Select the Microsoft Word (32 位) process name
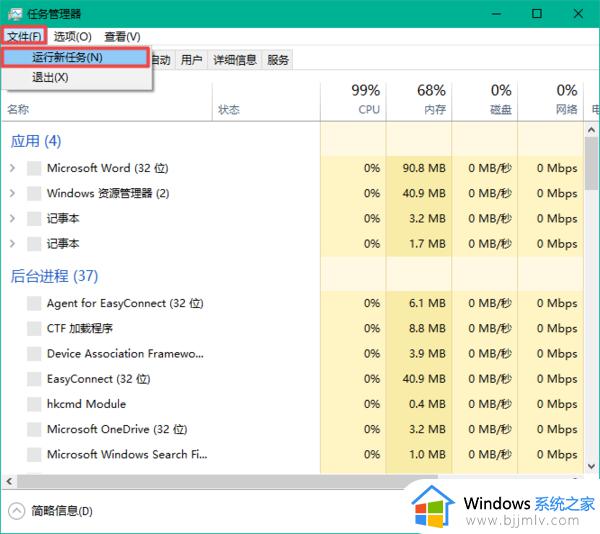Viewport: 600px width, 534px height. tap(108, 168)
